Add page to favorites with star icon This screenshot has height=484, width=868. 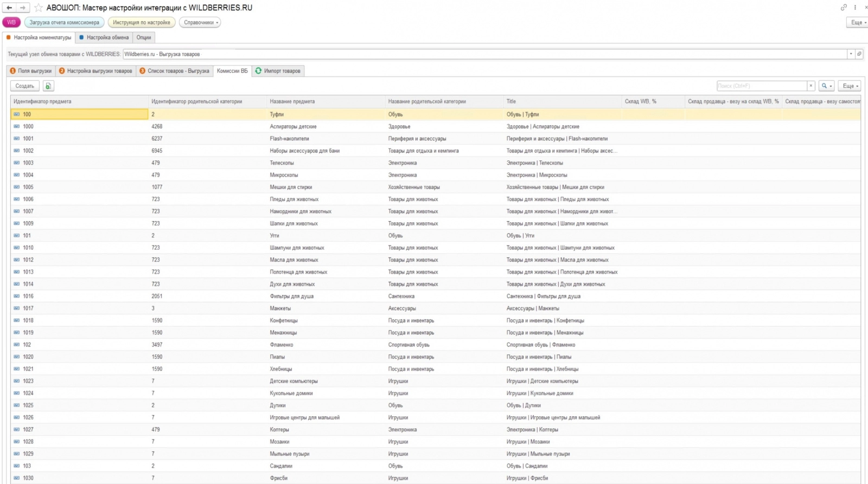point(39,8)
